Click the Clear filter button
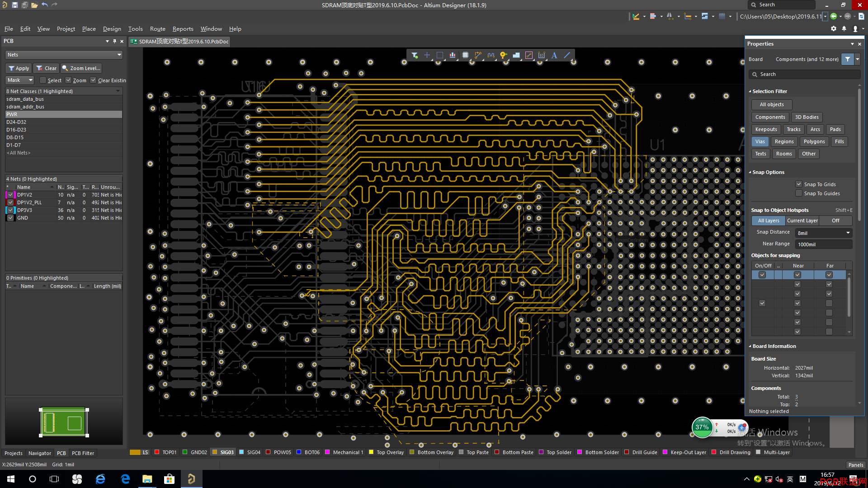The width and height of the screenshot is (868, 488). (x=47, y=68)
